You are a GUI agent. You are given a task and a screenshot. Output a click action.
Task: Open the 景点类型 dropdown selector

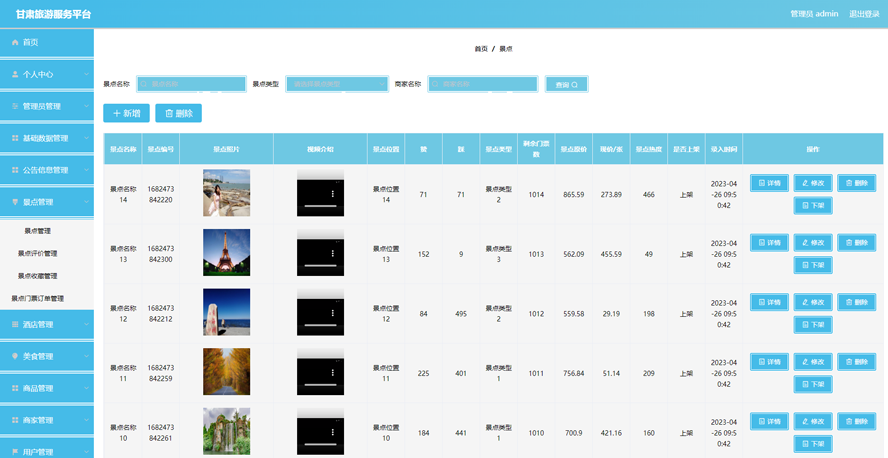(x=337, y=84)
